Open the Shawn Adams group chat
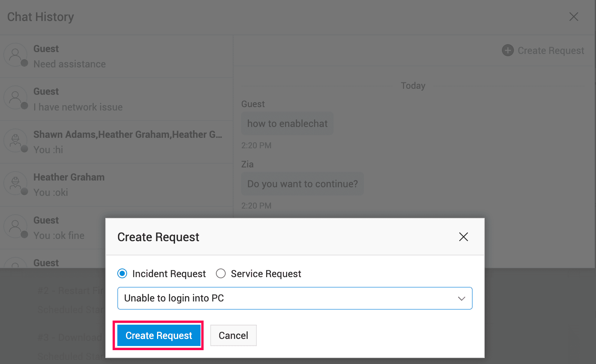 (116, 142)
